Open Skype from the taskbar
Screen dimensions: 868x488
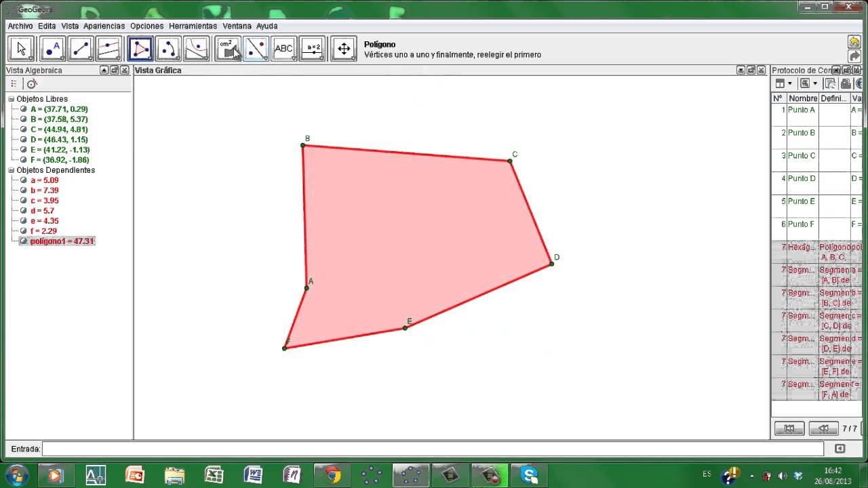[528, 475]
